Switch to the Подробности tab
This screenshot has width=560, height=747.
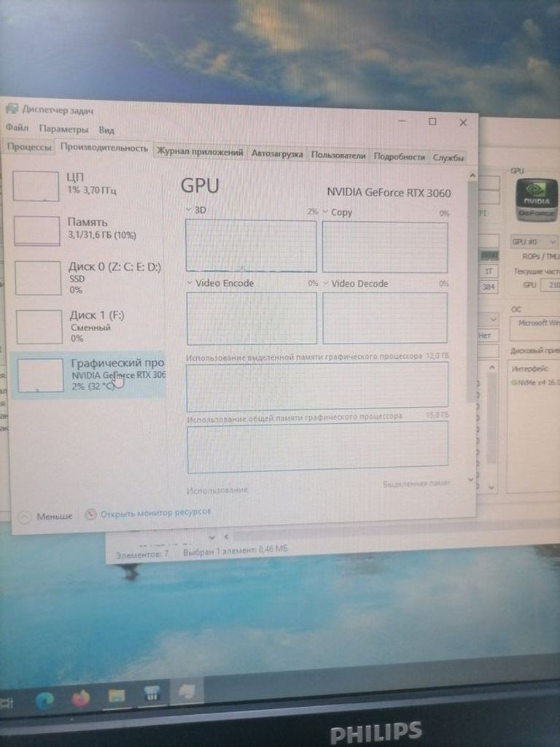tap(399, 156)
